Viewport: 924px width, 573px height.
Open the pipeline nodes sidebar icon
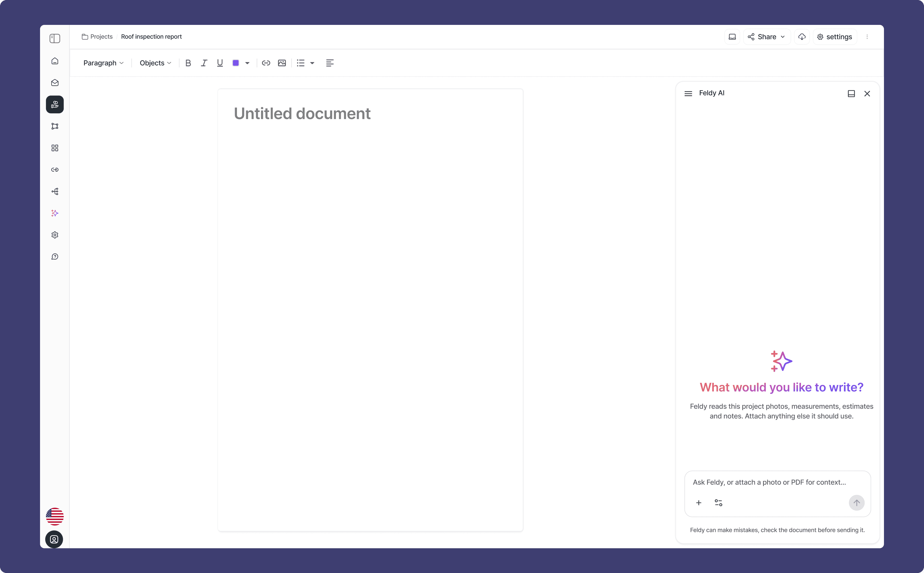55,126
